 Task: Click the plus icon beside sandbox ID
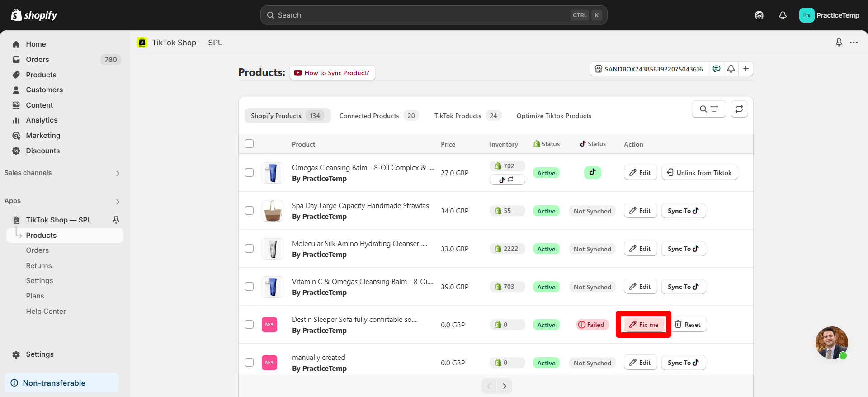click(746, 69)
